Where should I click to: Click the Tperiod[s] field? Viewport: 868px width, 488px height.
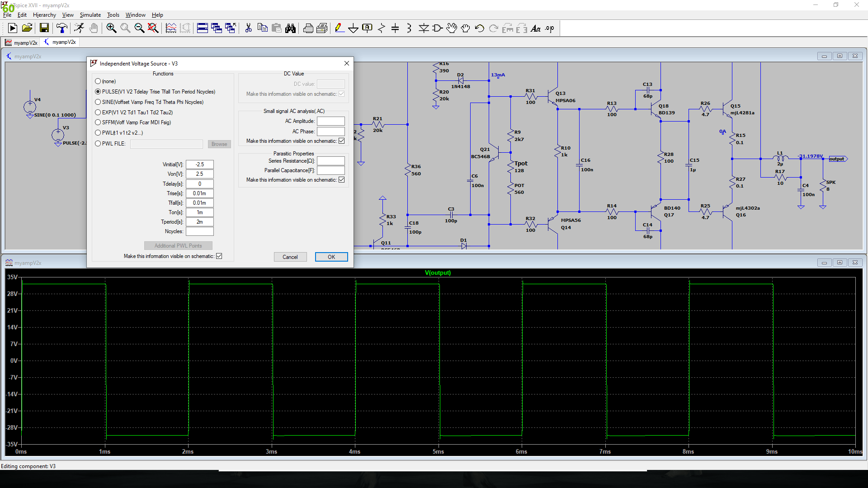tap(199, 222)
